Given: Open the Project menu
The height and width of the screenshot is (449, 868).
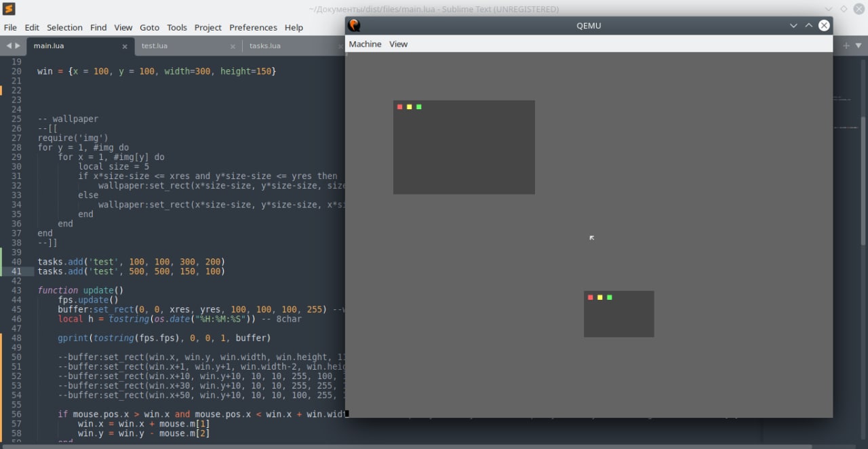Looking at the screenshot, I should 208,28.
